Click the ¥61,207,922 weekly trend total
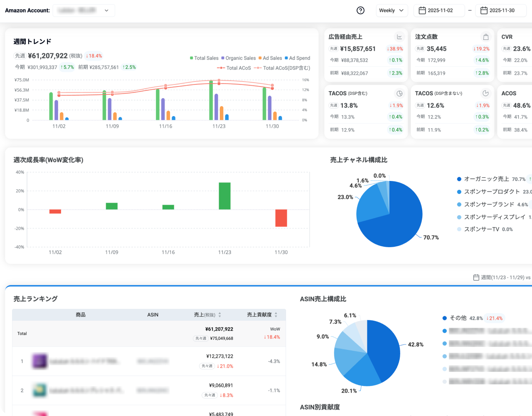Image resolution: width=532 pixels, height=416 pixels. tap(48, 56)
